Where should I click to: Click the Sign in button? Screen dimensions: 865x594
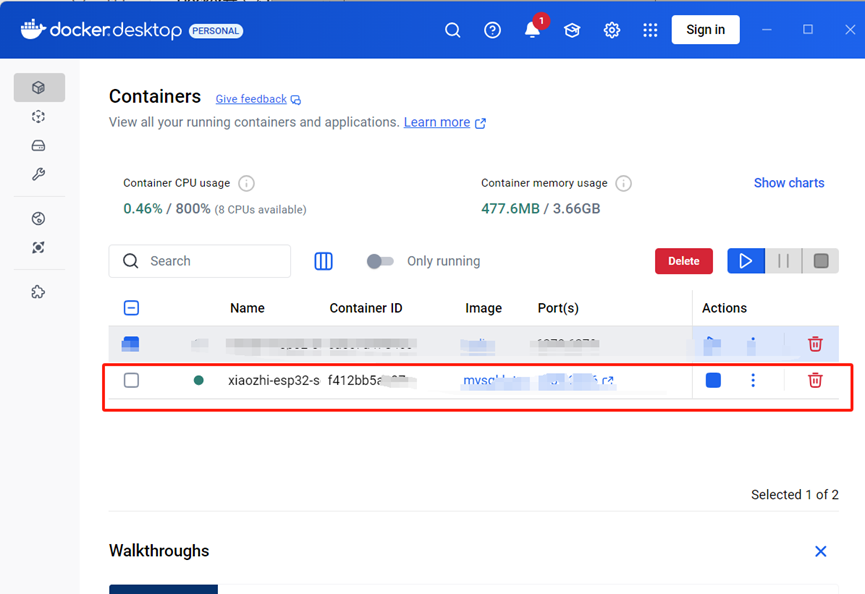click(x=705, y=30)
